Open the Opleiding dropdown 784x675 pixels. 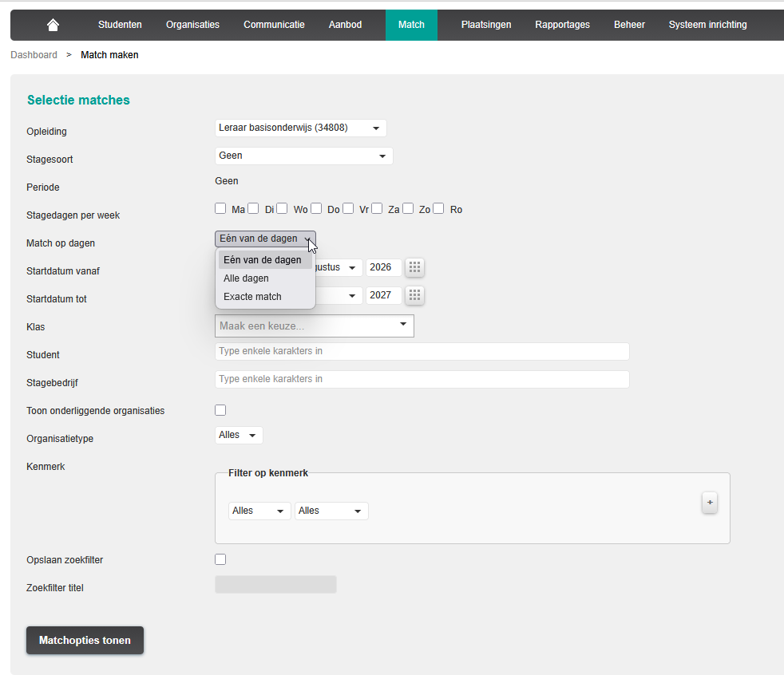tap(300, 128)
